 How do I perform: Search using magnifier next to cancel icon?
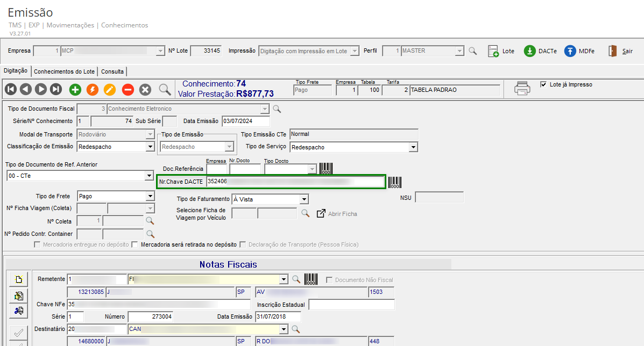coord(165,89)
